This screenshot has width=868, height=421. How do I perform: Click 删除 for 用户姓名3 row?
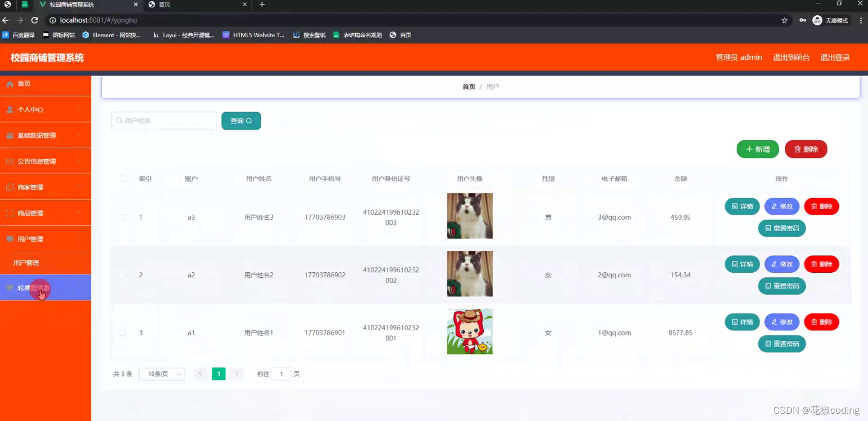[822, 206]
